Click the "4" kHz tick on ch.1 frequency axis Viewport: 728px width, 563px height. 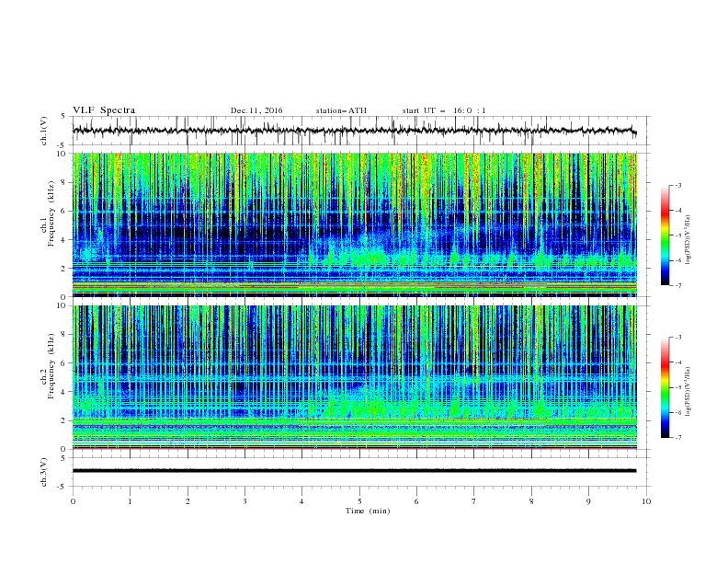pos(63,240)
